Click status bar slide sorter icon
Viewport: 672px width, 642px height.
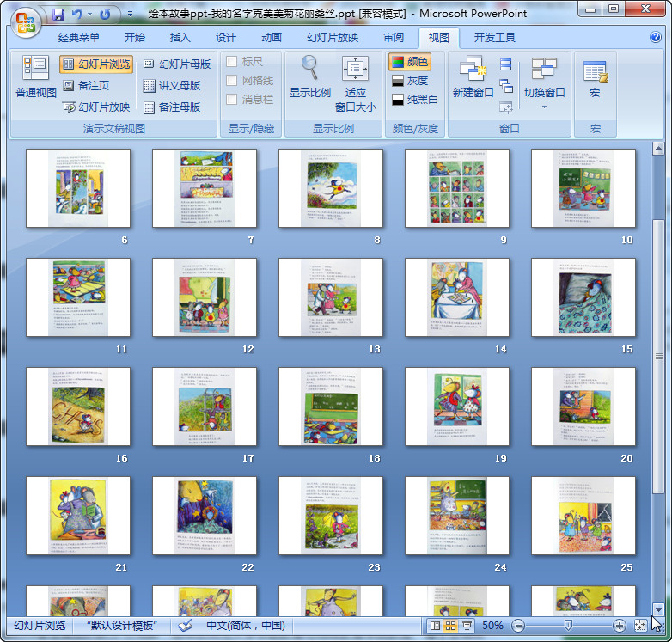coord(450,626)
